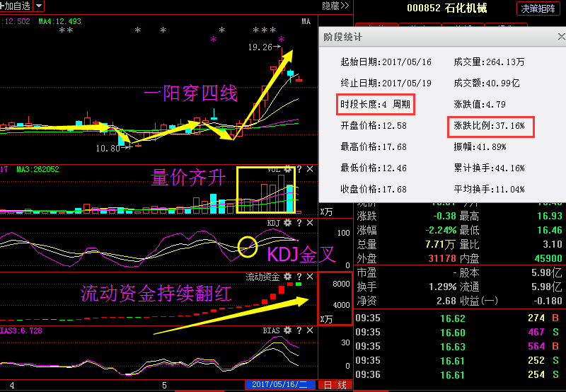Viewport: 566px width, 392px height.
Task: Open 流动资金 indicator help question mark
Action: (x=299, y=277)
